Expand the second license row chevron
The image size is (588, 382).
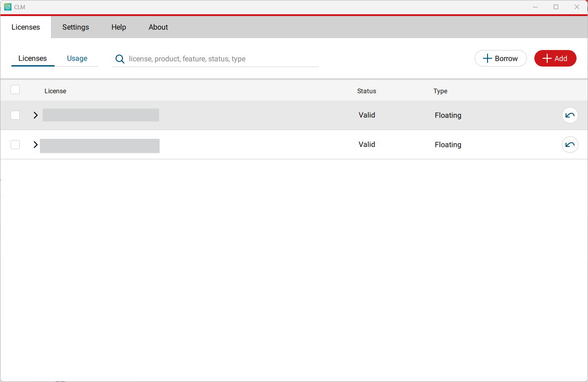click(x=36, y=145)
